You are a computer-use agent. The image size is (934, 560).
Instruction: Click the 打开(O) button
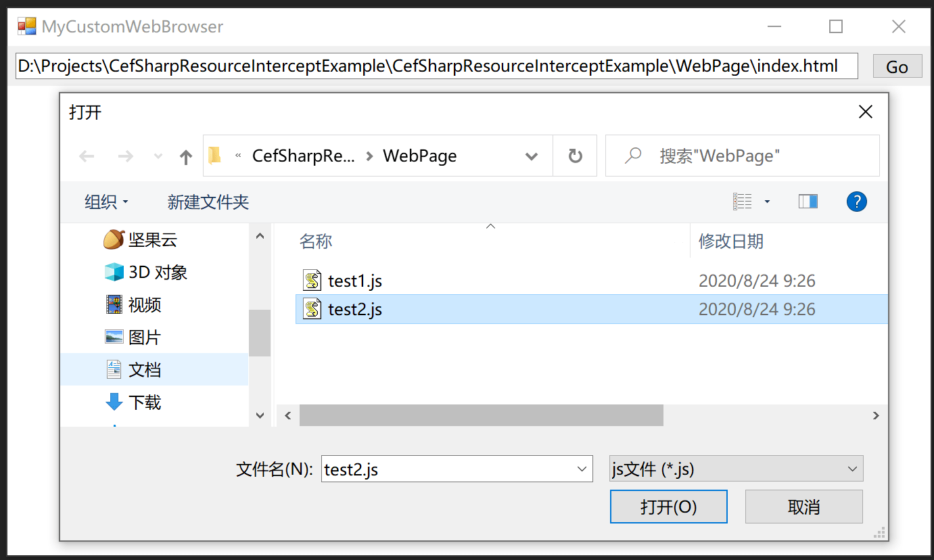[669, 507]
